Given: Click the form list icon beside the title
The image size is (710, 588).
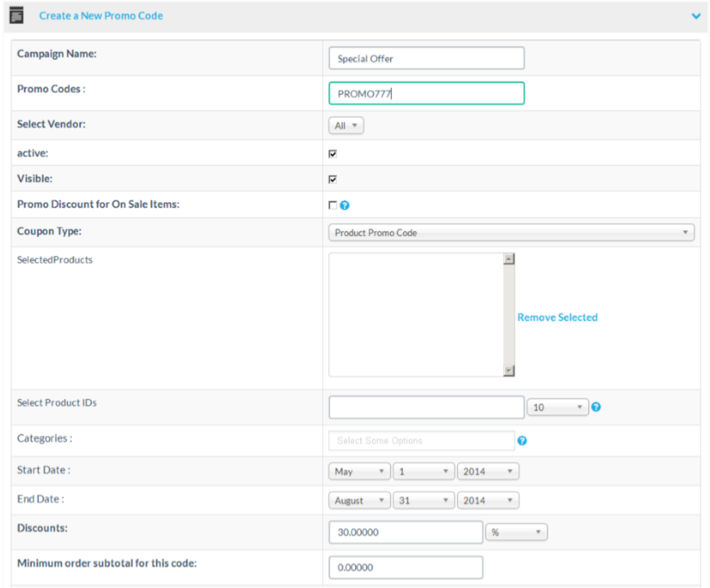Looking at the screenshot, I should tap(16, 16).
